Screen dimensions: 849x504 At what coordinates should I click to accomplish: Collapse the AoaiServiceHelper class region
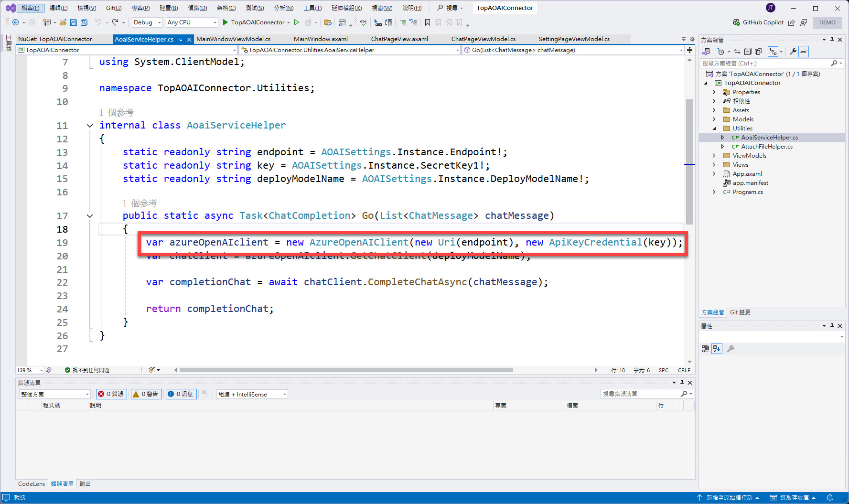89,126
